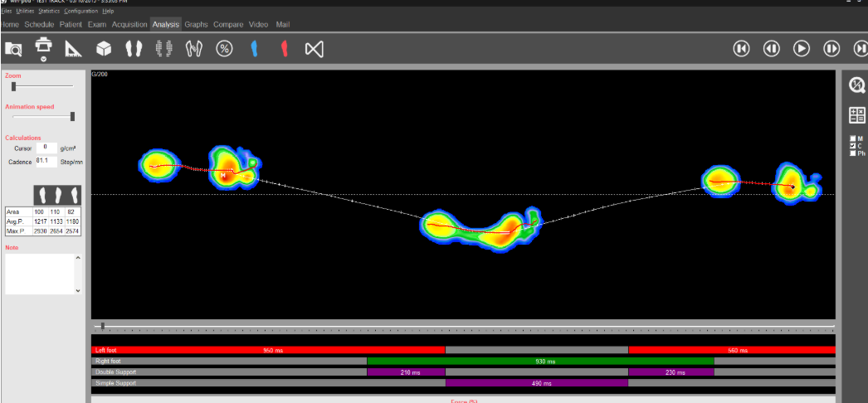Click the Animation speed slider handle
The width and height of the screenshot is (868, 403).
pos(72,117)
